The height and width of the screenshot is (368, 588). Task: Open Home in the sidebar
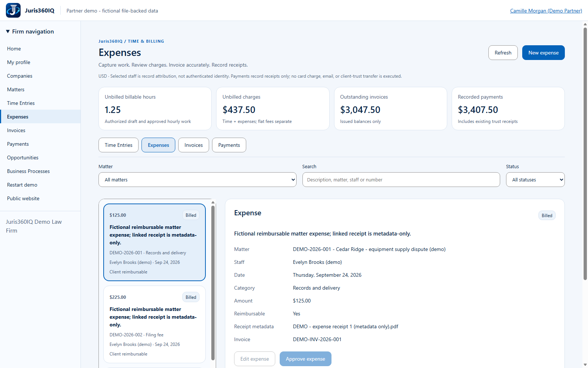40,49
